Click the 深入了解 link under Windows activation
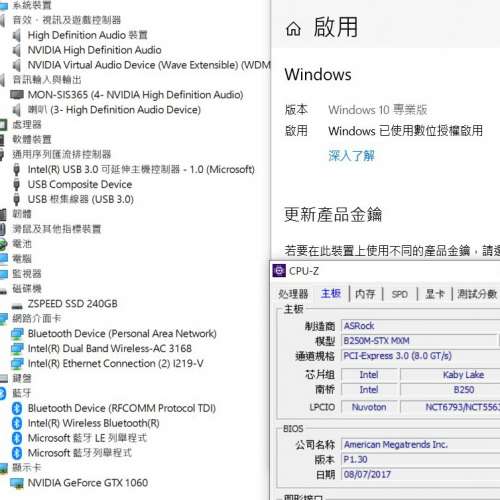Image resolution: width=500 pixels, height=500 pixels. point(352,156)
